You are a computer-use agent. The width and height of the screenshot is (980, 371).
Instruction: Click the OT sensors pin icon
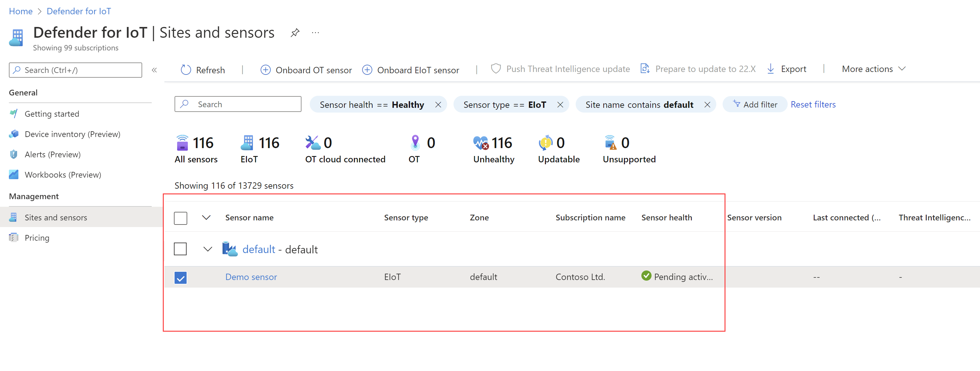pyautogui.click(x=415, y=143)
